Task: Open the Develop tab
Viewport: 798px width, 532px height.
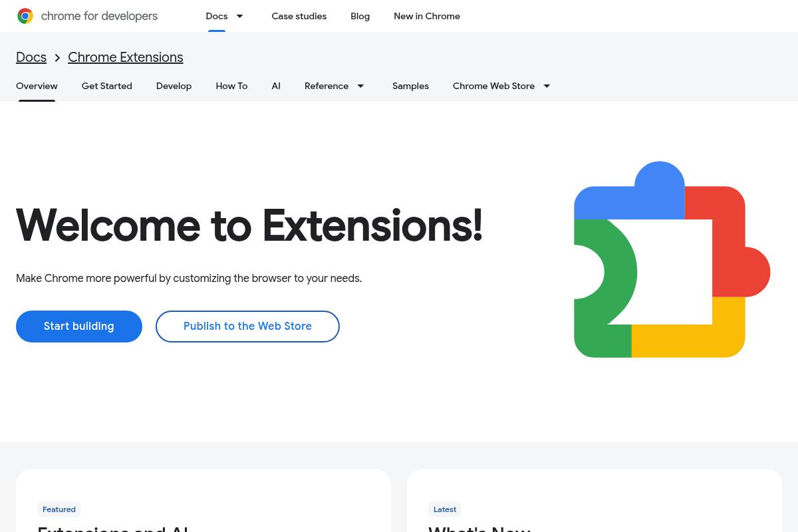Action: 174,86
